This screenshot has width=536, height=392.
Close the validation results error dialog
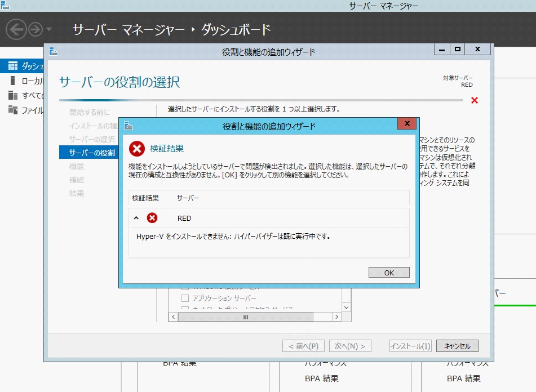point(407,123)
